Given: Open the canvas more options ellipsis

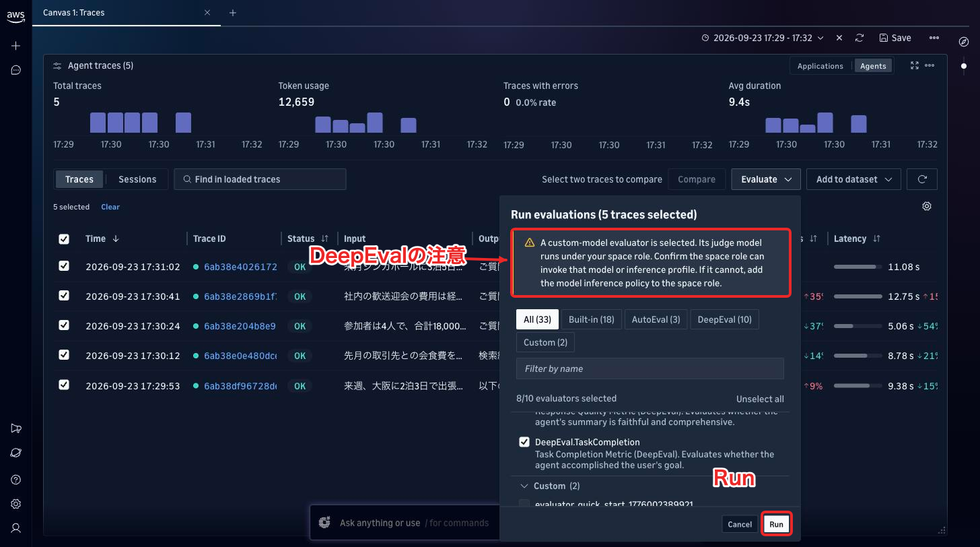Looking at the screenshot, I should [x=934, y=38].
